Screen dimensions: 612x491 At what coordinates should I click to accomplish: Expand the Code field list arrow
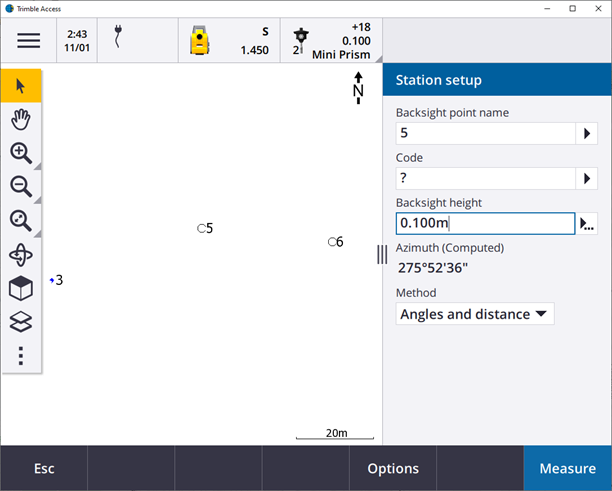pos(587,178)
